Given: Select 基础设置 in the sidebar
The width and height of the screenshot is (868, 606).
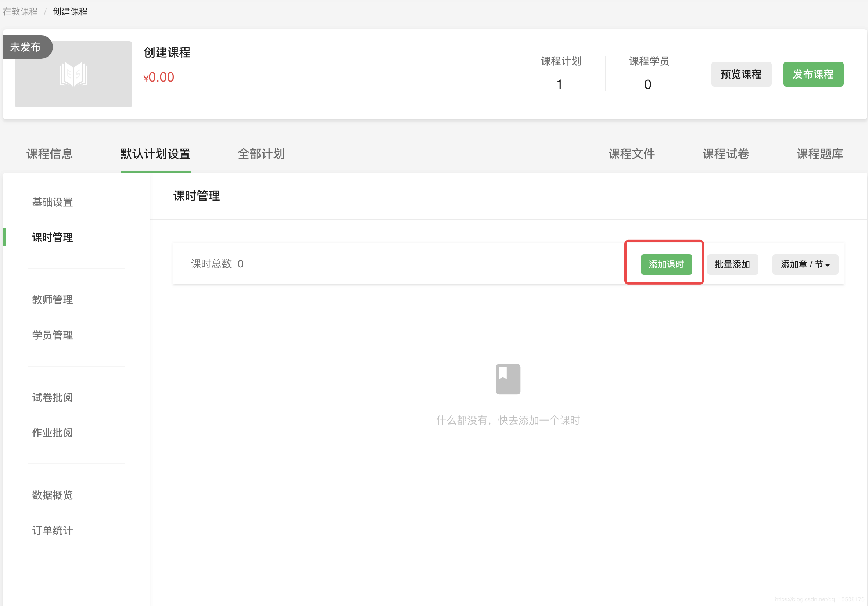Looking at the screenshot, I should tap(53, 202).
